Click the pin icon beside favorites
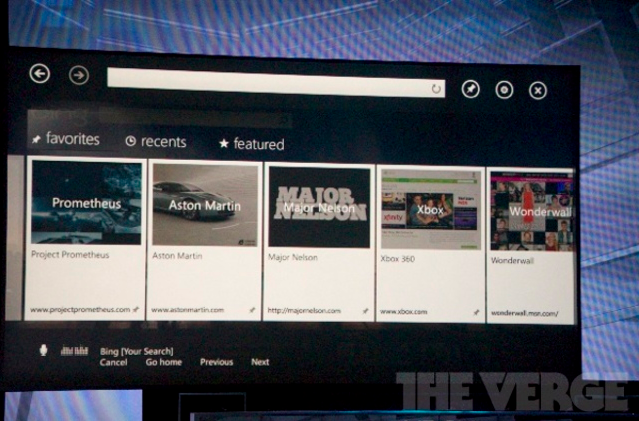639x421 pixels. coord(36,140)
